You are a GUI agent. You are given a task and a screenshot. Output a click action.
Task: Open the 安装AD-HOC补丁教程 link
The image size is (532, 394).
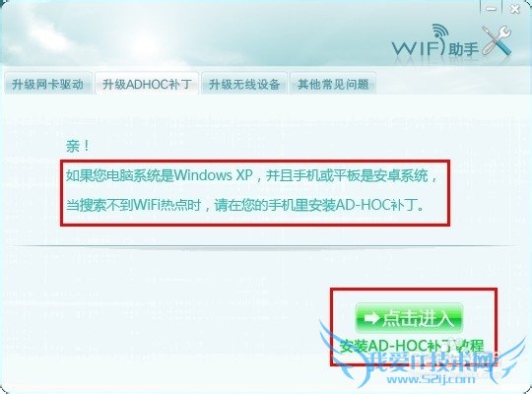[x=412, y=346]
